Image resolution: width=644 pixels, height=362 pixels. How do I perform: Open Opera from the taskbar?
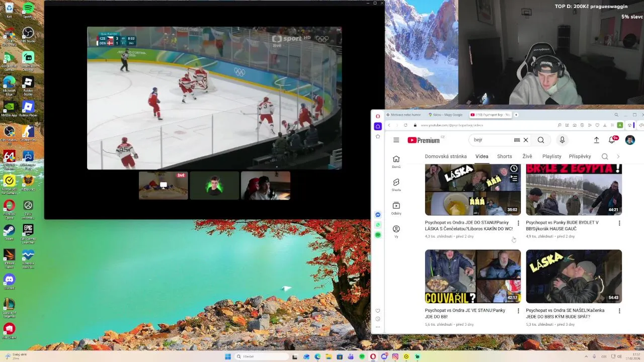click(373, 356)
